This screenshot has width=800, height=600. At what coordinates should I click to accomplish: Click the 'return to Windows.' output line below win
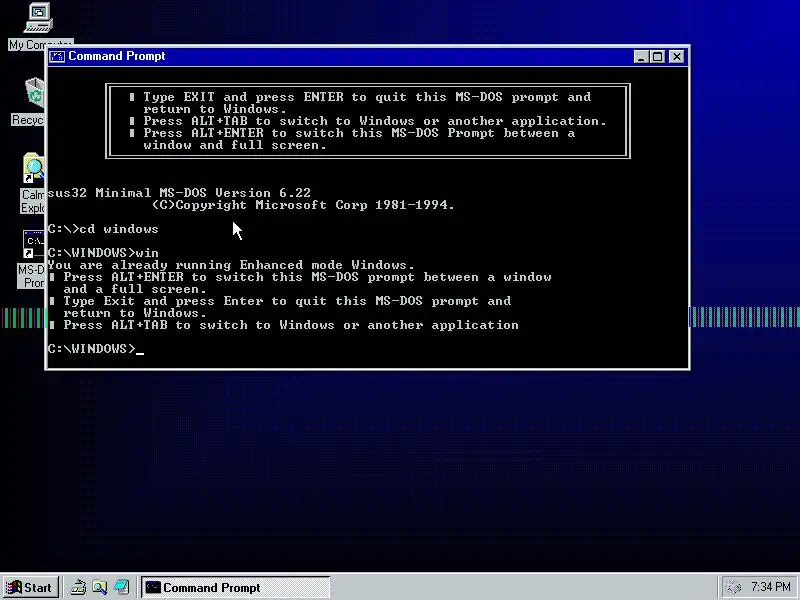coord(135,313)
